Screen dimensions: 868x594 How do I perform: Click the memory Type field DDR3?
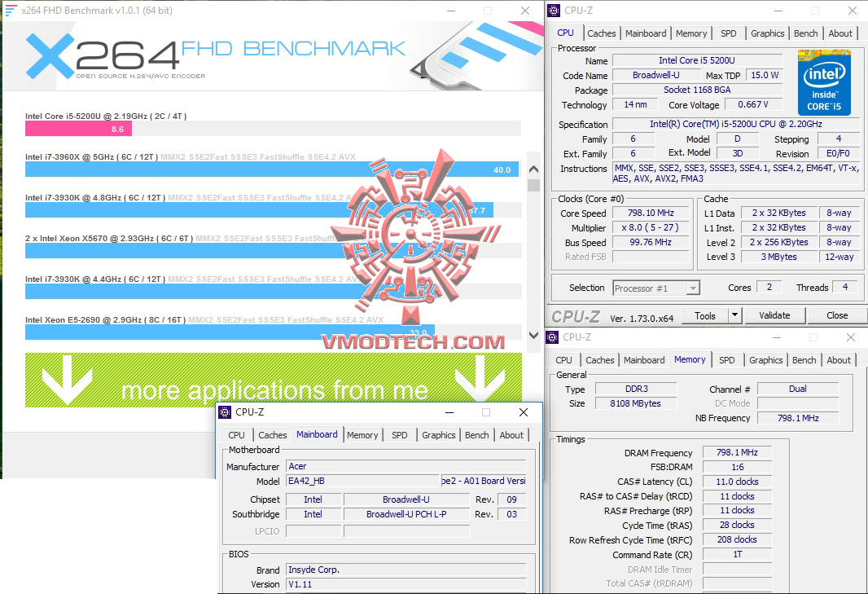(636, 389)
